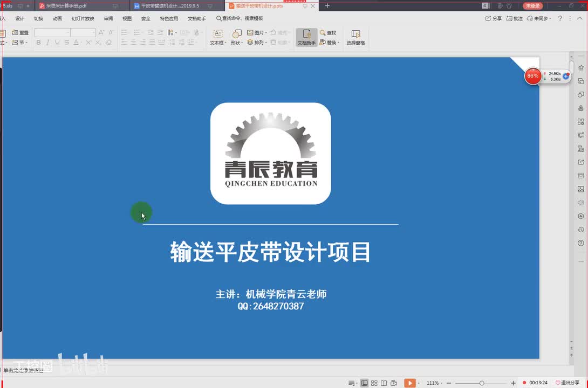Open the 排列 arrange tool
Screen dimensions: 588x388
(x=256, y=43)
